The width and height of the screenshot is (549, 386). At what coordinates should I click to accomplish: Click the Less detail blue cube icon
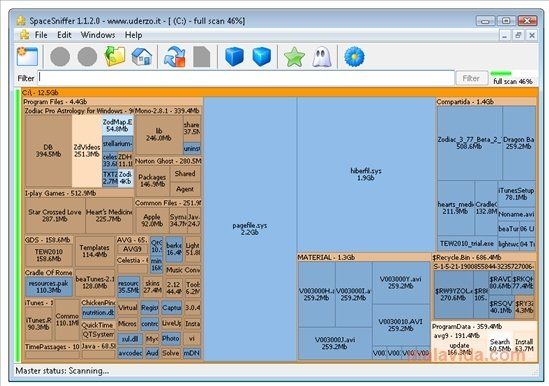[x=234, y=56]
